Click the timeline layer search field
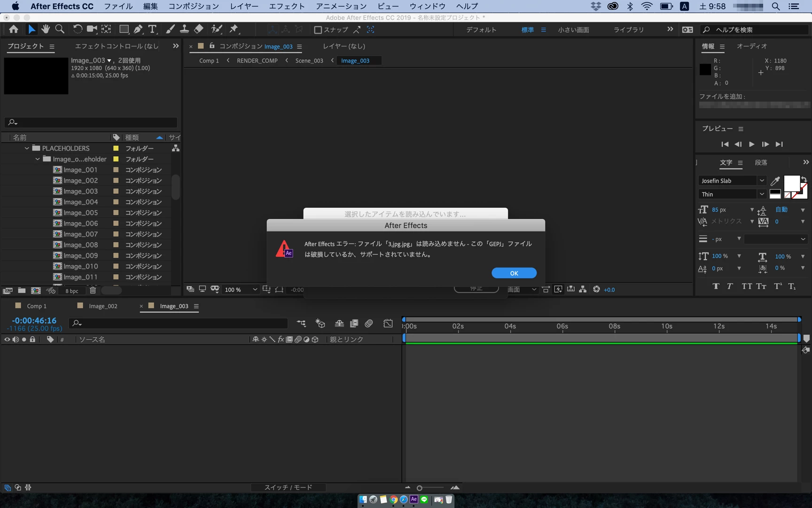812x508 pixels. click(x=178, y=323)
